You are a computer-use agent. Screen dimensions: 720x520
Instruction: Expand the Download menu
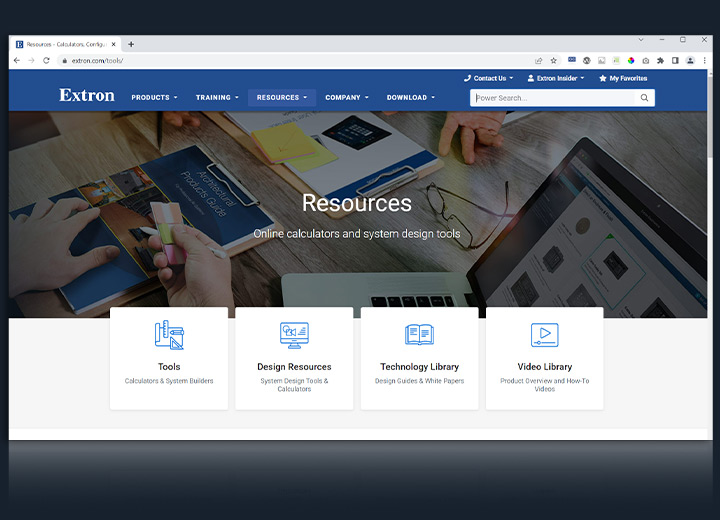click(x=411, y=97)
